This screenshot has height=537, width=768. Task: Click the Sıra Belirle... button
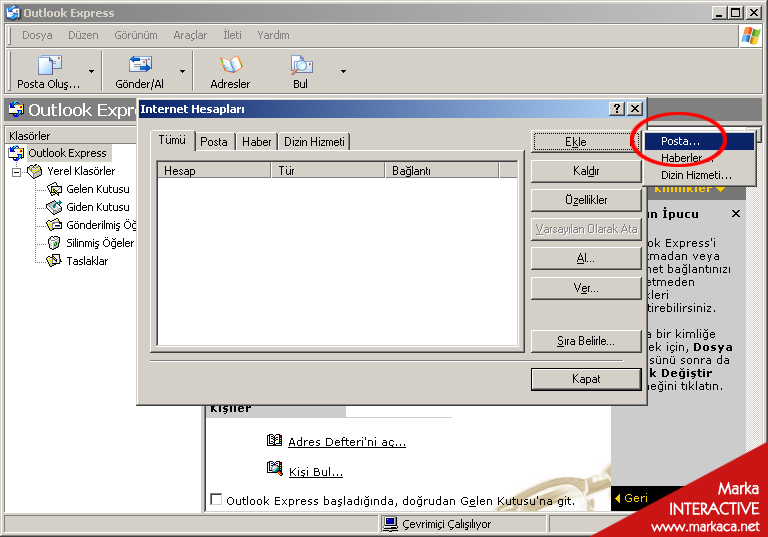point(586,341)
